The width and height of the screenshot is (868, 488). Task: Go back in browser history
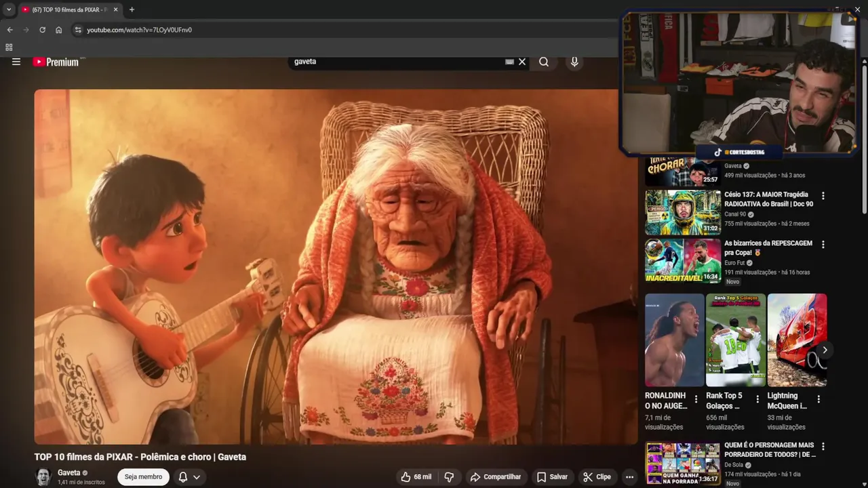tap(9, 30)
